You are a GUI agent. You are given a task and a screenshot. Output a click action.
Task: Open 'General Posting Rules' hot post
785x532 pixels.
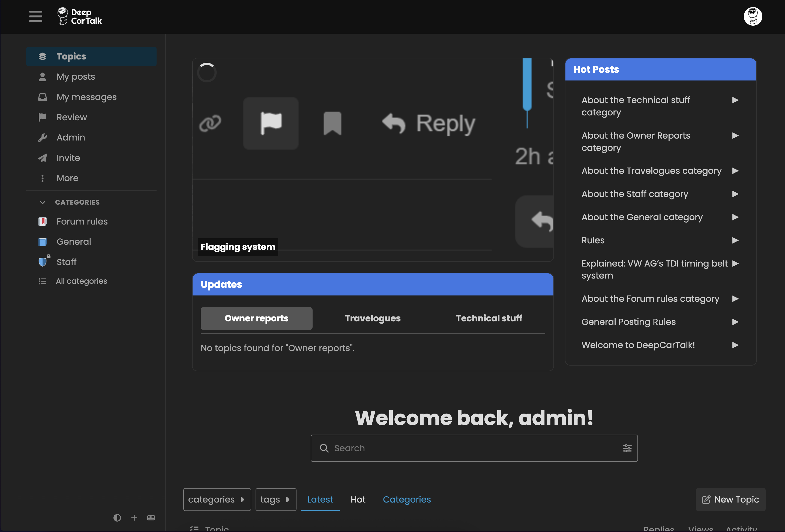tap(628, 322)
